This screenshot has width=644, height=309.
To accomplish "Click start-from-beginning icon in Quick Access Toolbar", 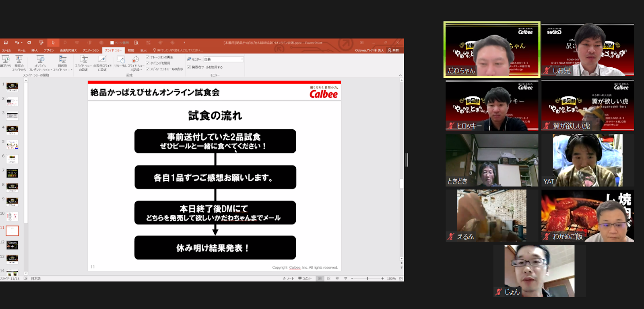I will click(x=41, y=42).
